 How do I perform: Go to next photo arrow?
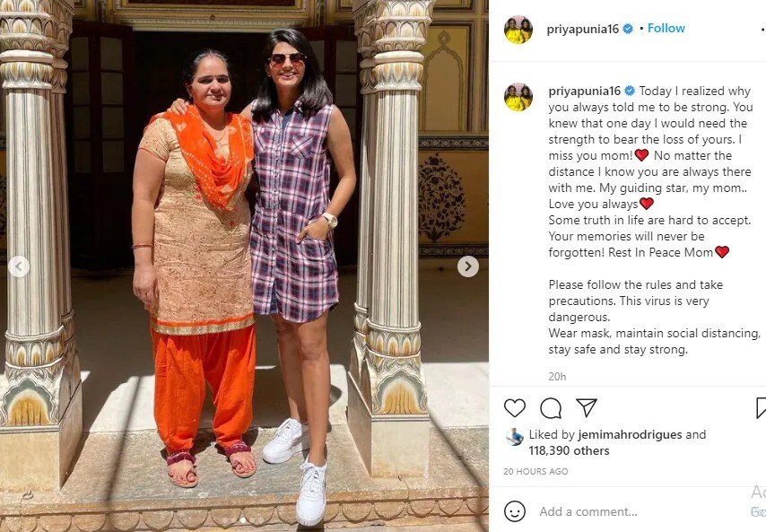click(x=468, y=266)
